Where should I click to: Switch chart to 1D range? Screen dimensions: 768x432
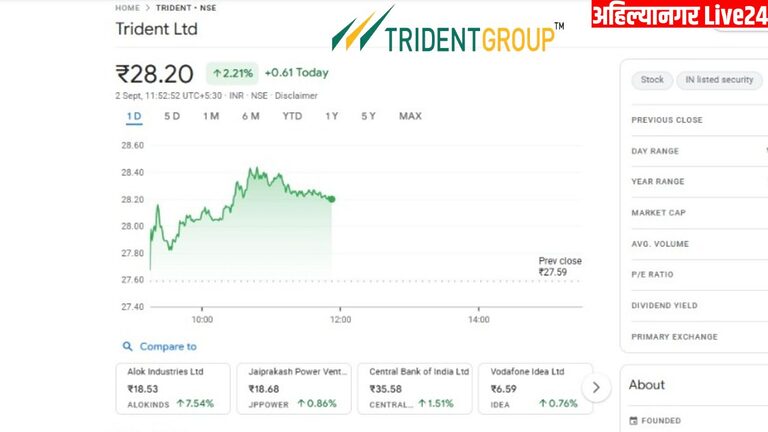click(134, 116)
